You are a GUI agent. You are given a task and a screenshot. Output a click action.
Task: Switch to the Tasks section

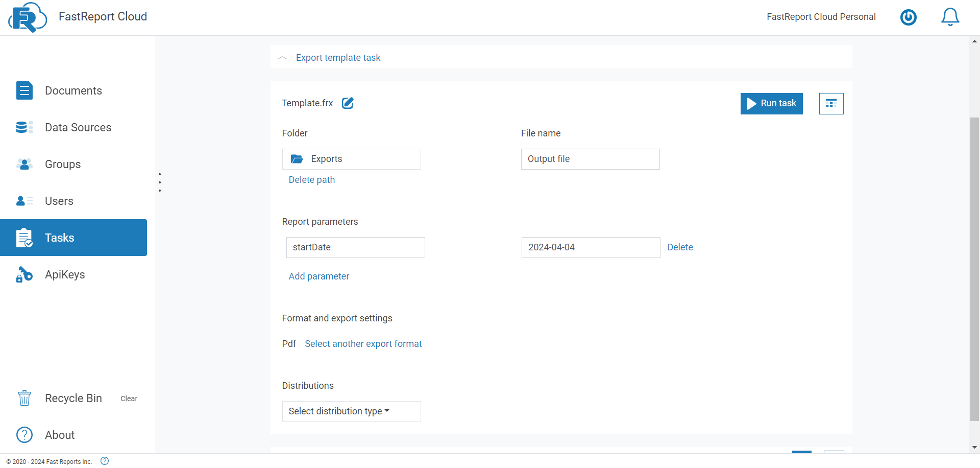pos(59,237)
